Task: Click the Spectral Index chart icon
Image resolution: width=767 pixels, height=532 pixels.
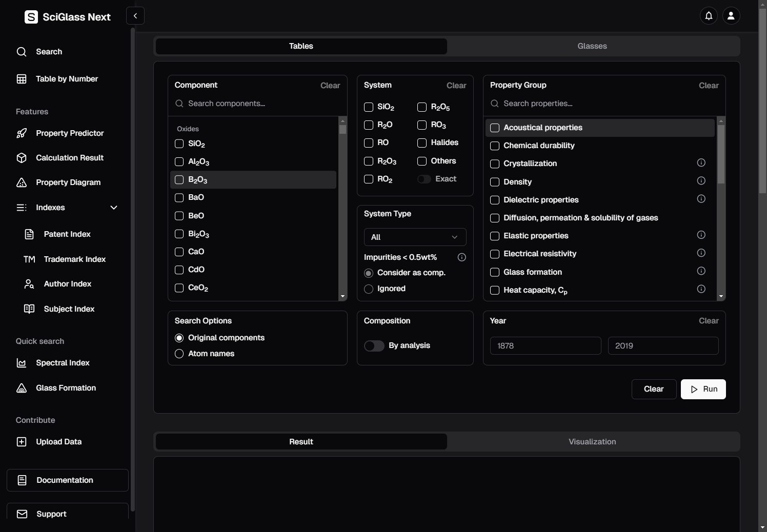Action: (22, 363)
